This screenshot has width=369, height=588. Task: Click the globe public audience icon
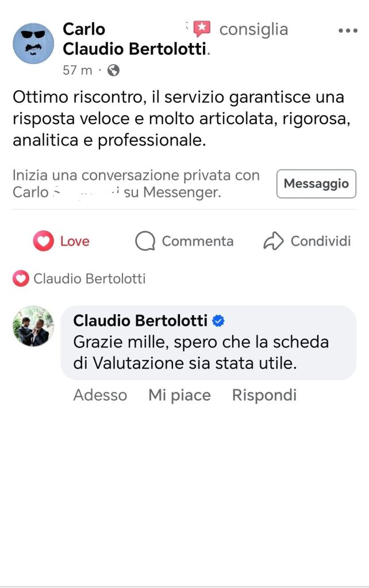pyautogui.click(x=114, y=70)
